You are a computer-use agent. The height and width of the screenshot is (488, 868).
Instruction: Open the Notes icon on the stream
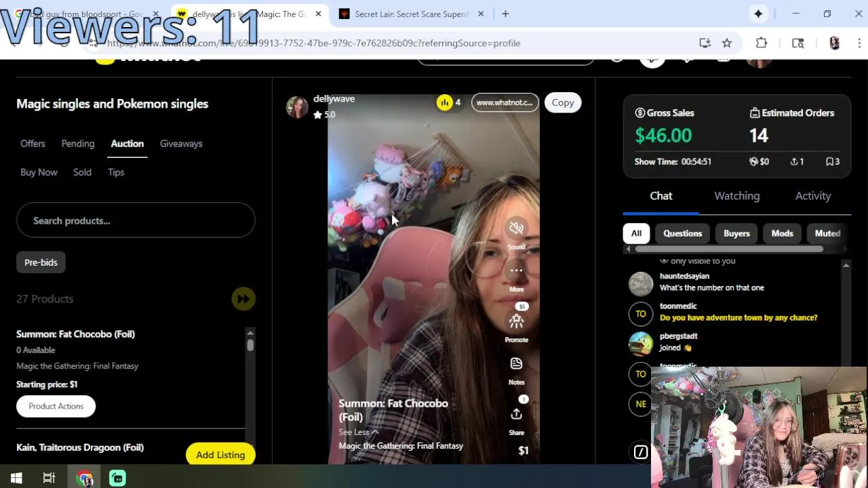click(x=517, y=363)
